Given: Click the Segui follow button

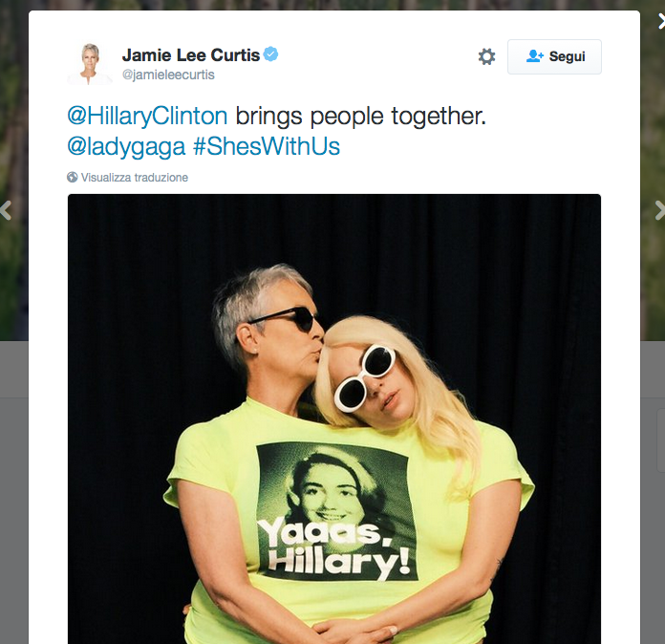Looking at the screenshot, I should pyautogui.click(x=554, y=56).
